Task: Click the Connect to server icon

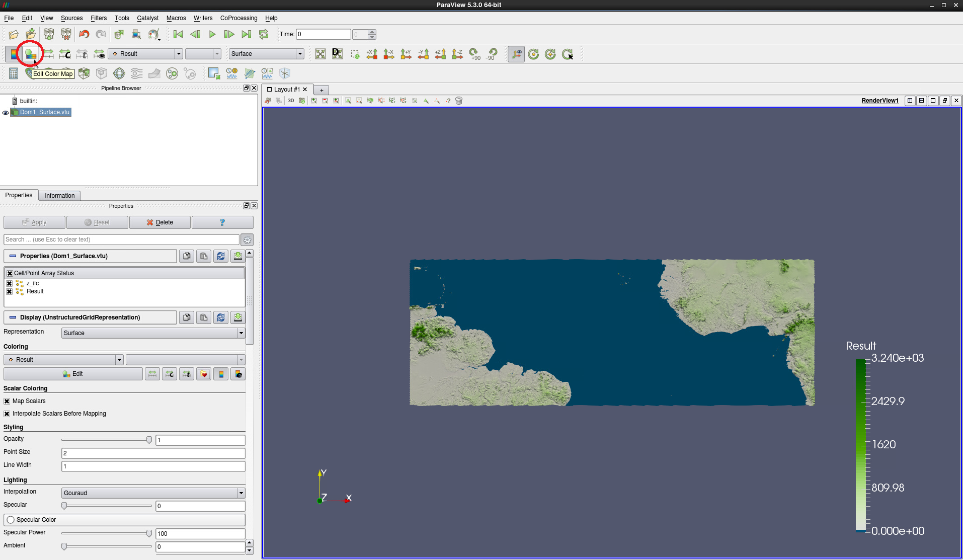Action: coord(49,34)
